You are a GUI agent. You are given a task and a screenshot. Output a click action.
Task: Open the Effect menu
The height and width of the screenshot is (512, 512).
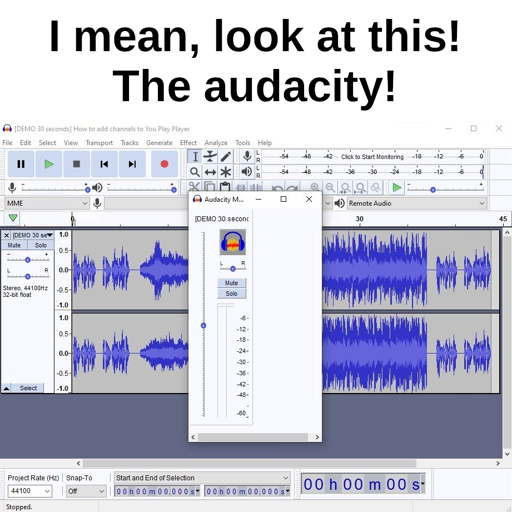pos(188,143)
